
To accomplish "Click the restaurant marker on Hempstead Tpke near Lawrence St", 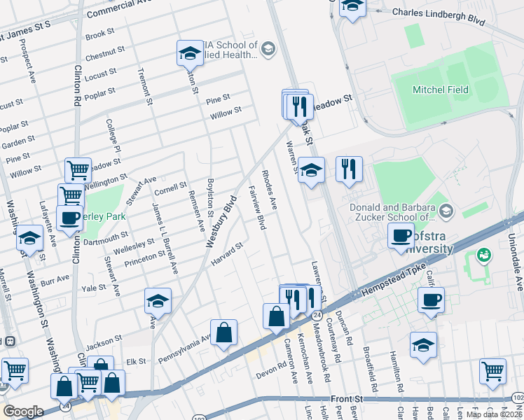I will (293, 299).
